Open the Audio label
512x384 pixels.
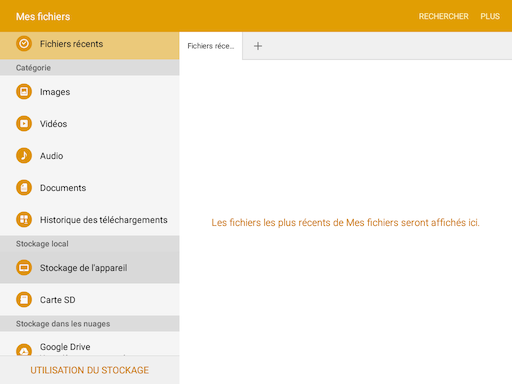pos(51,156)
